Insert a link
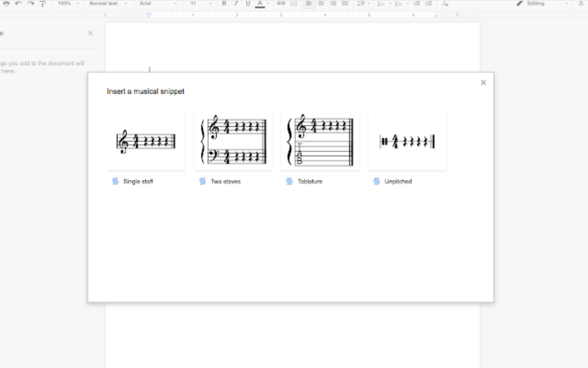588x368 pixels. (x=281, y=4)
